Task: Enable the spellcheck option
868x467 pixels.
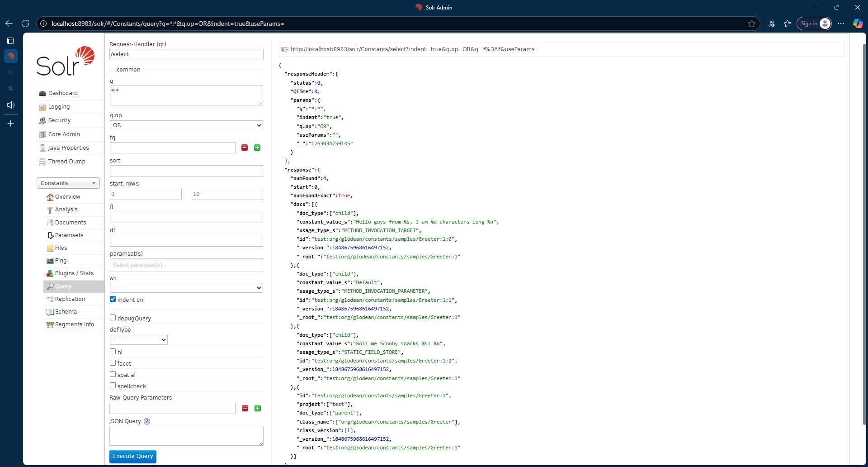Action: point(113,386)
